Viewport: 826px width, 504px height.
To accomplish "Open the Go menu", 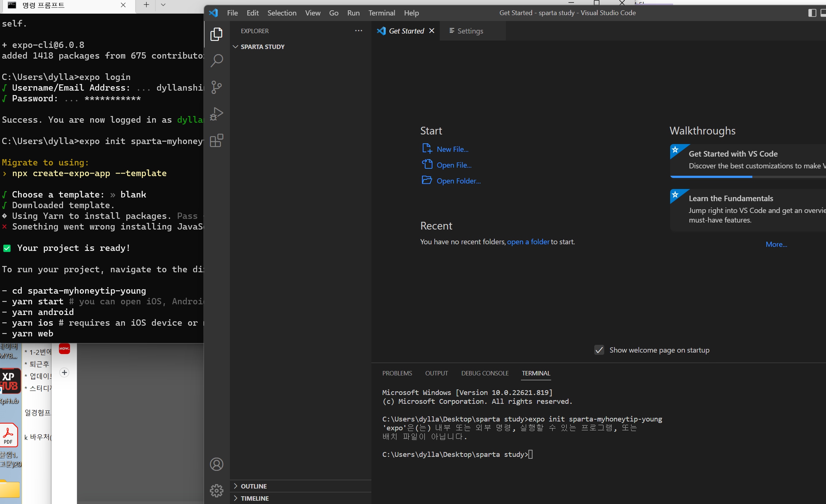I will 334,13.
